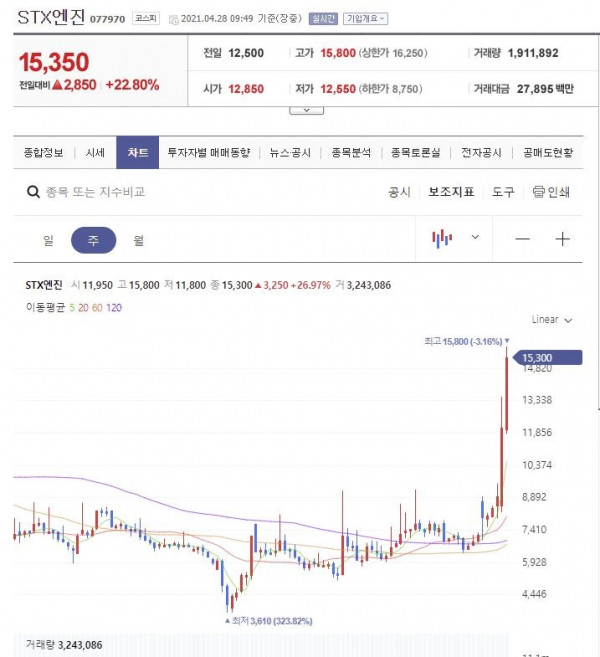Click the 도구 tools button

click(503, 192)
